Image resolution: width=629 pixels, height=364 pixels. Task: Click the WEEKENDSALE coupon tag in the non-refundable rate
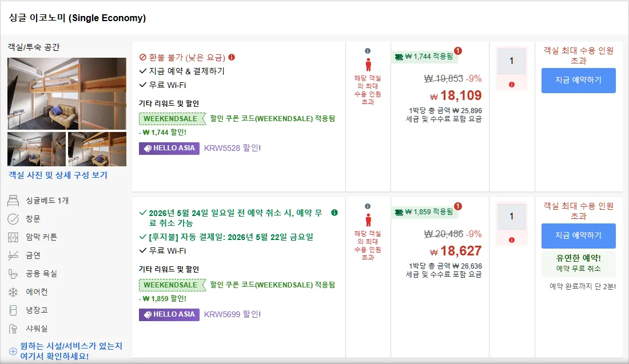[173, 119]
